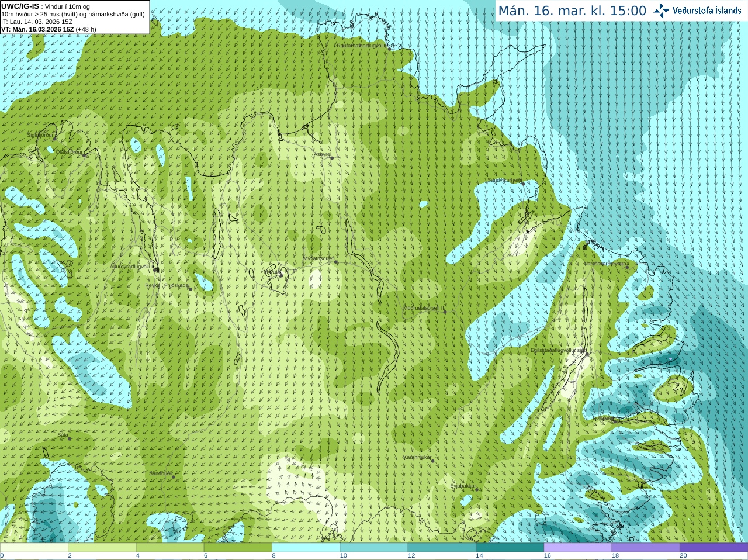This screenshot has width=748, height=560.
Task: Select the Mán. 16. mar. kl. 15:00 timestamp
Action: [572, 11]
